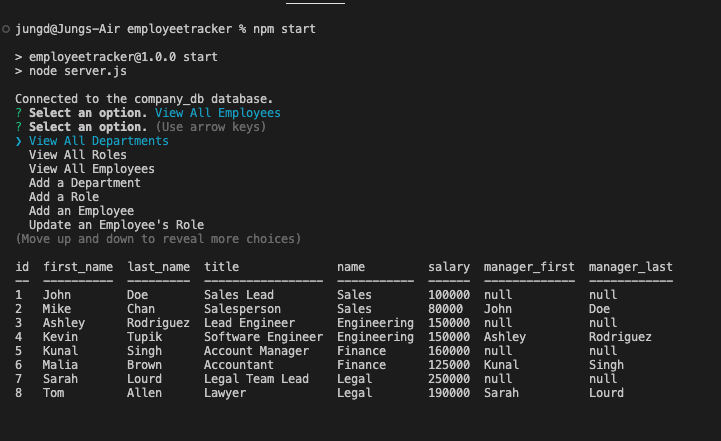Click the last name 'Tupik' cell

pyautogui.click(x=144, y=337)
